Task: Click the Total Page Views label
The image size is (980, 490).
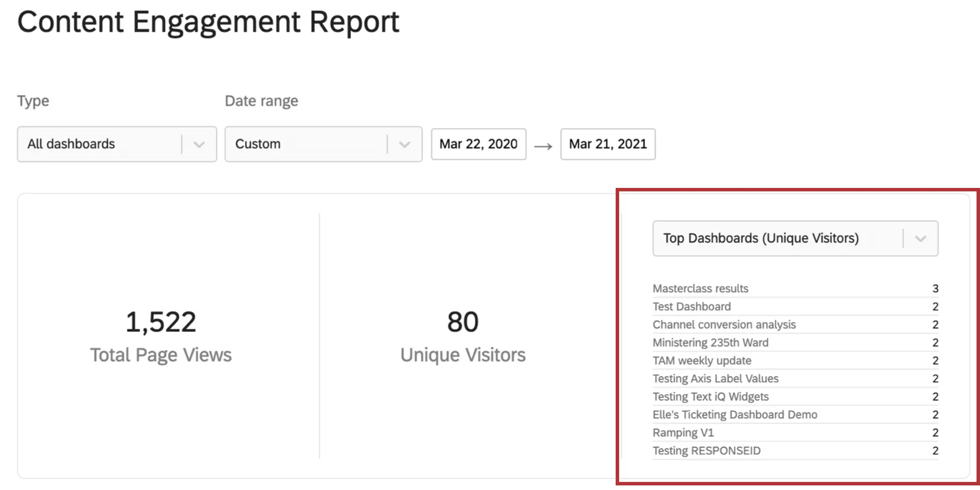Action: (x=161, y=355)
